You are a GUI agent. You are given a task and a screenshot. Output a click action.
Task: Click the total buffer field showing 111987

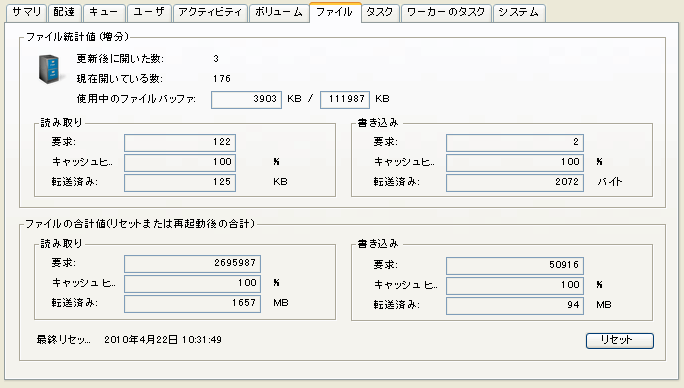(x=345, y=100)
